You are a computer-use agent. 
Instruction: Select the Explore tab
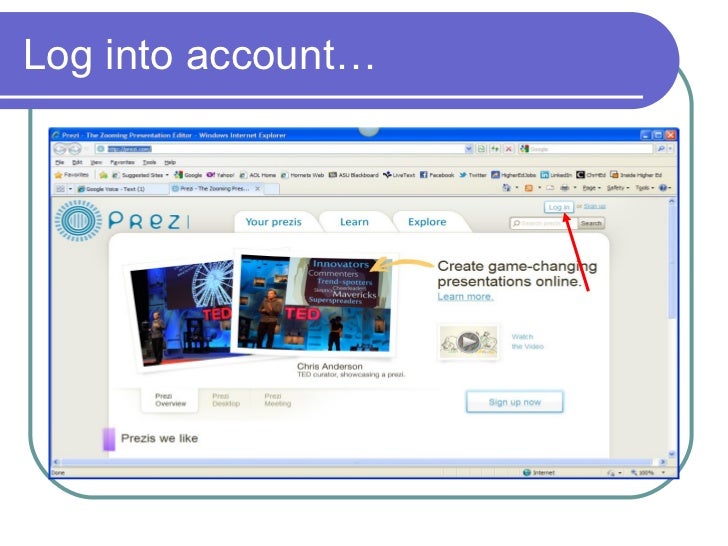coord(427,222)
